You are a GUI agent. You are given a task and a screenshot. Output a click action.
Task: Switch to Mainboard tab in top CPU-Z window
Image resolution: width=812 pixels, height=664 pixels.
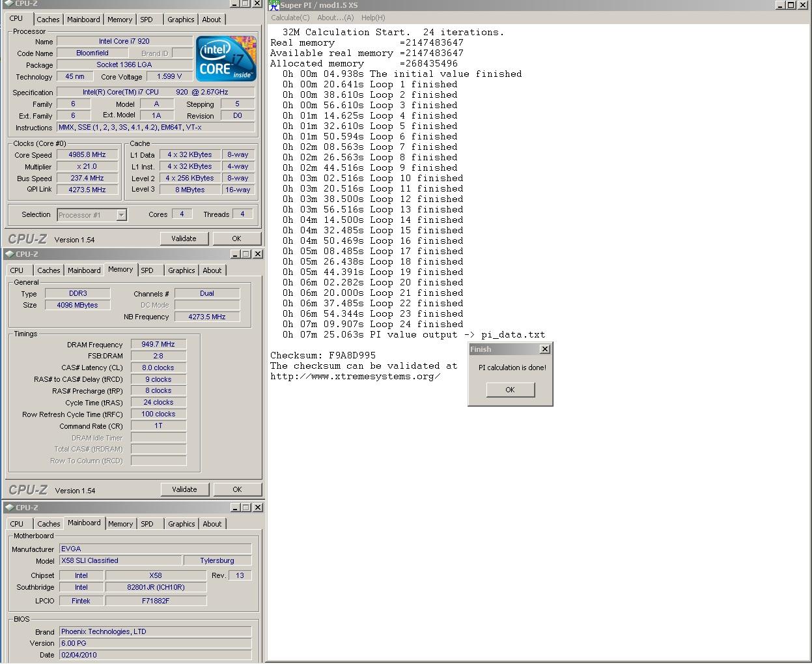point(84,20)
